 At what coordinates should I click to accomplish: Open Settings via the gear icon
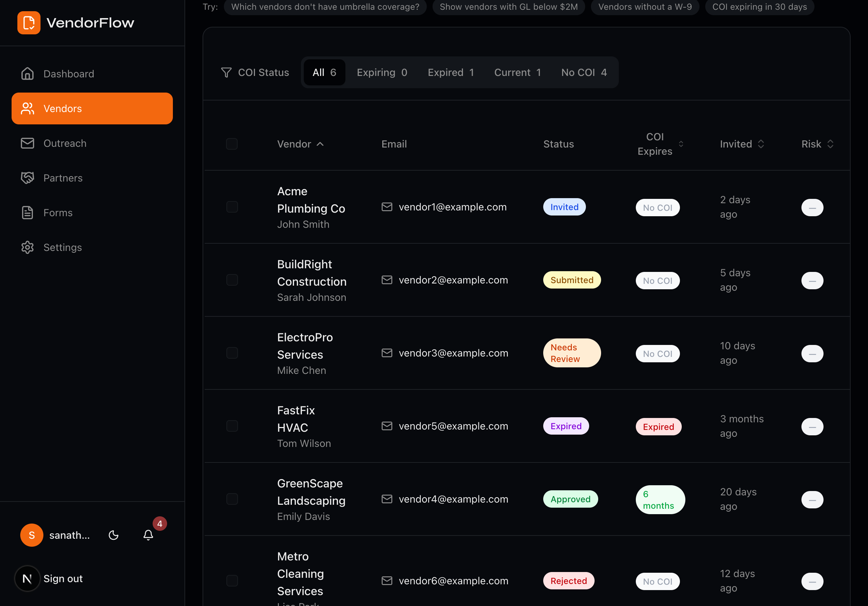[x=27, y=247]
